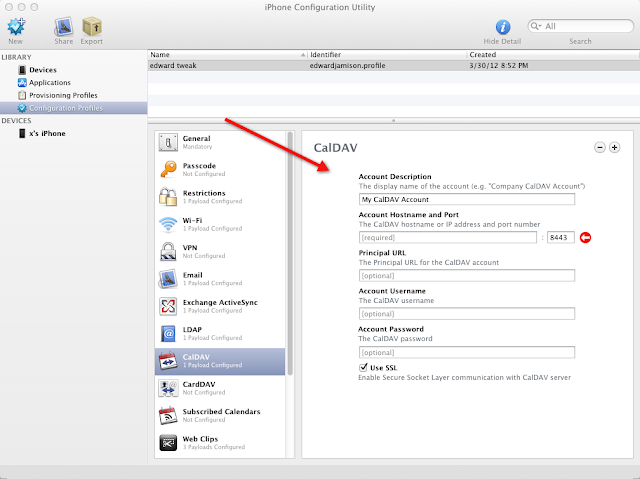Screen dimensions: 640x479
Task: Click the Export package icon
Action: [x=92, y=27]
